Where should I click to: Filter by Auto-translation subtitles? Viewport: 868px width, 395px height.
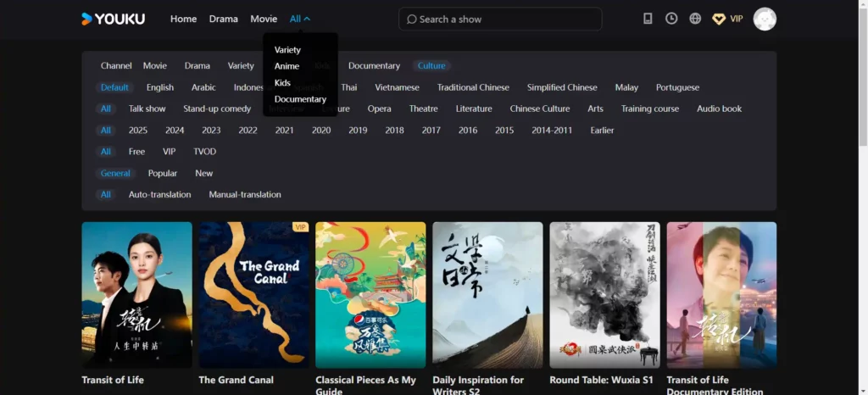pos(160,195)
